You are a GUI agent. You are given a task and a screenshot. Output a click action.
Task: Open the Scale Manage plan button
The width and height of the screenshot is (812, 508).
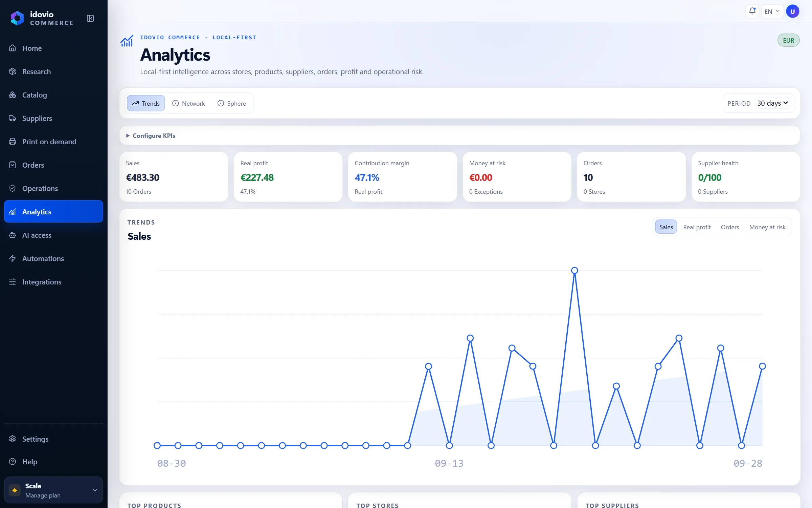click(53, 490)
